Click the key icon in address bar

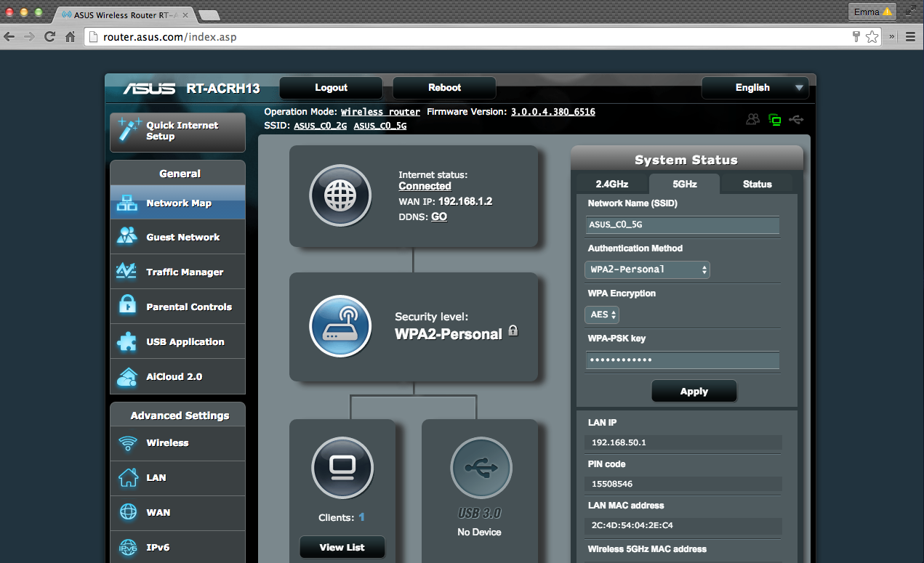[856, 36]
